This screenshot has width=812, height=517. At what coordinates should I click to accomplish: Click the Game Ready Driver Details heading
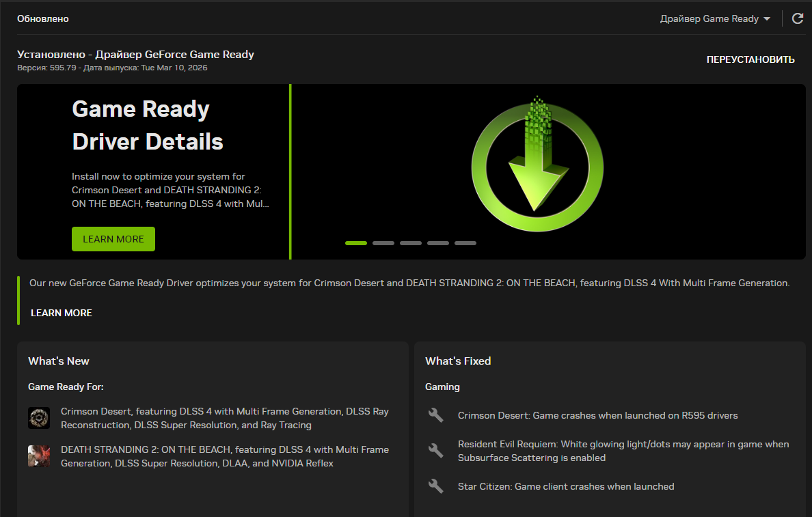point(148,125)
